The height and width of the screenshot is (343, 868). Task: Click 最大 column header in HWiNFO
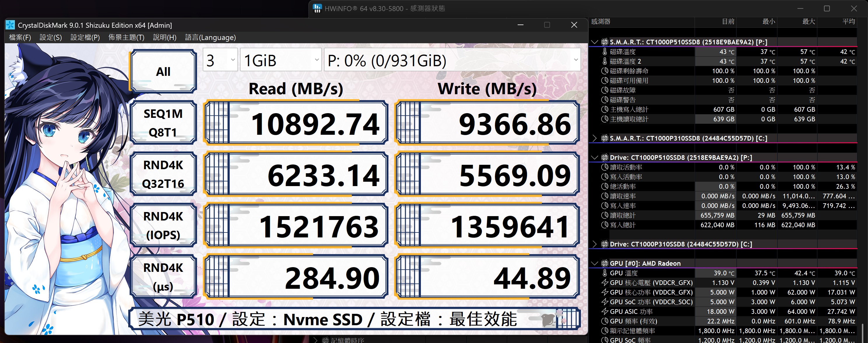(x=808, y=22)
